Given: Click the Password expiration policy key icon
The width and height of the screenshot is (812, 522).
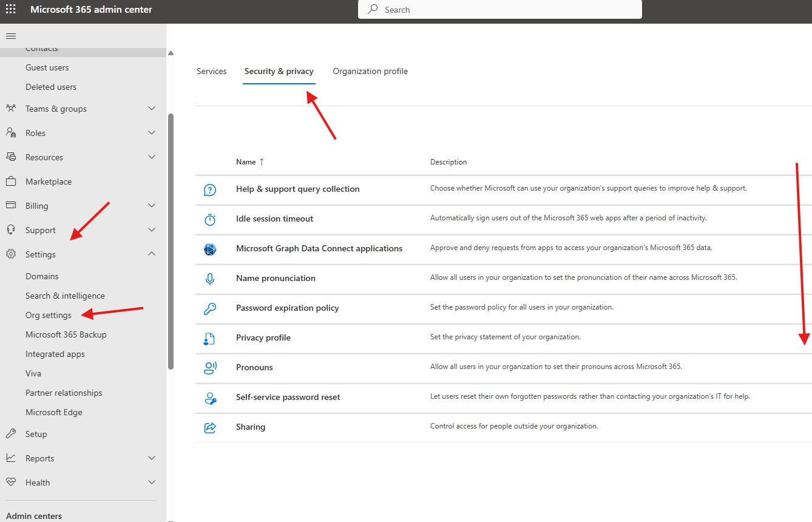Looking at the screenshot, I should coord(210,308).
